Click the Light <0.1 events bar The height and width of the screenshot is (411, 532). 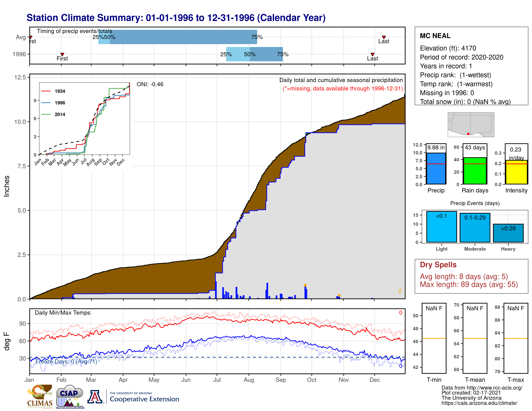(442, 227)
